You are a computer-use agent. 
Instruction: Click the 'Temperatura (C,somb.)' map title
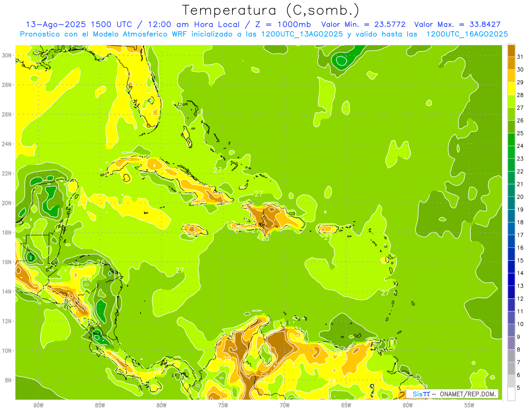(x=271, y=10)
